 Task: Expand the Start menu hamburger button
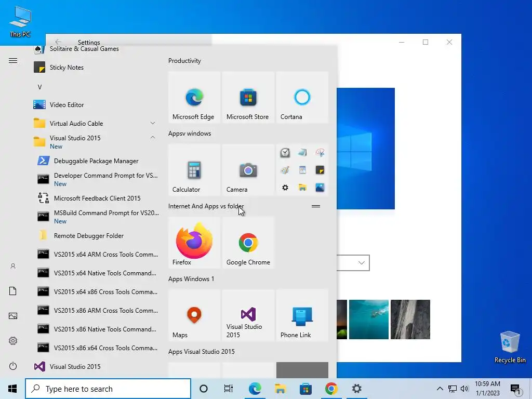pyautogui.click(x=13, y=61)
